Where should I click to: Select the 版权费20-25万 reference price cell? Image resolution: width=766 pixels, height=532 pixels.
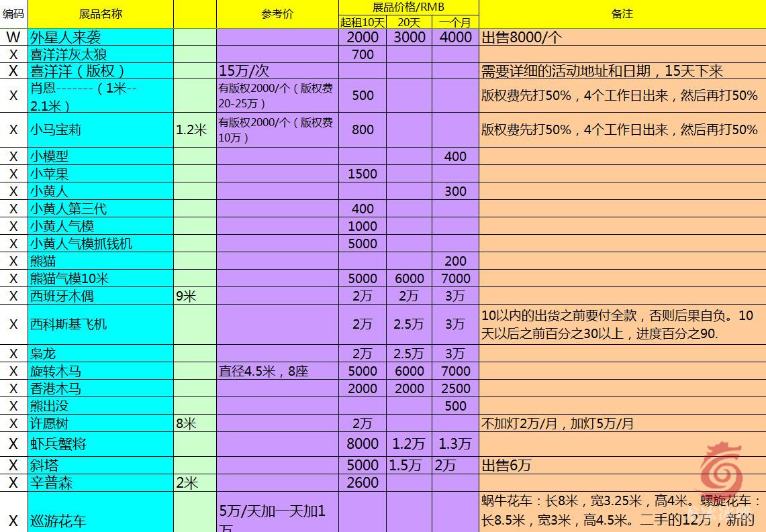[x=277, y=96]
